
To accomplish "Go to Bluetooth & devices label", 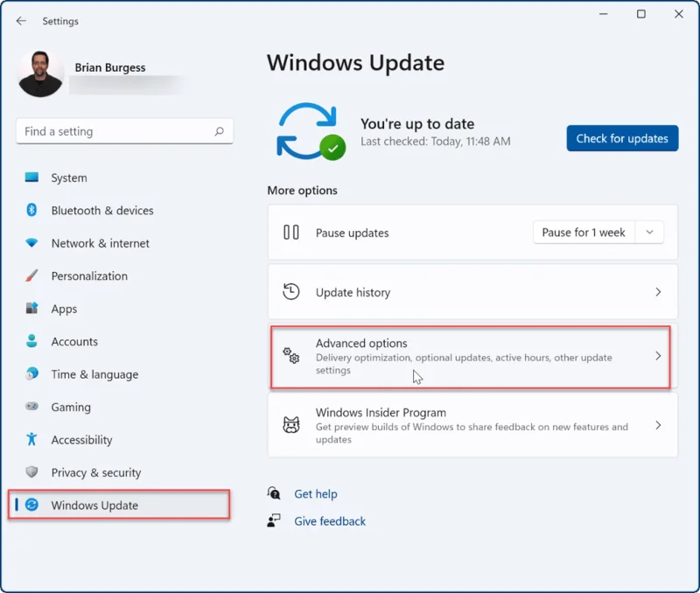I will pyautogui.click(x=102, y=210).
